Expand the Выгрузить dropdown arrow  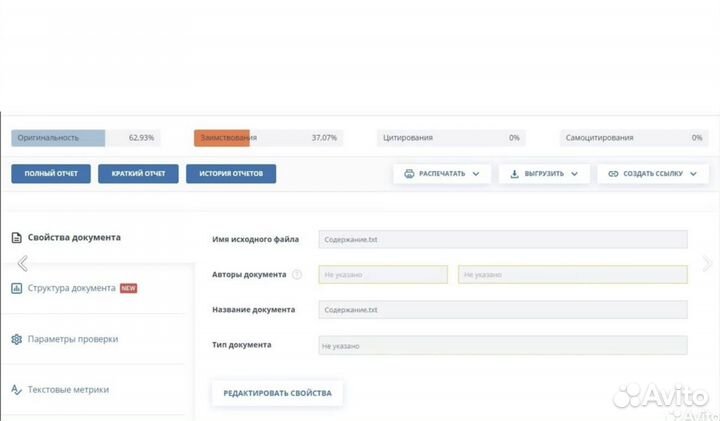tap(574, 174)
